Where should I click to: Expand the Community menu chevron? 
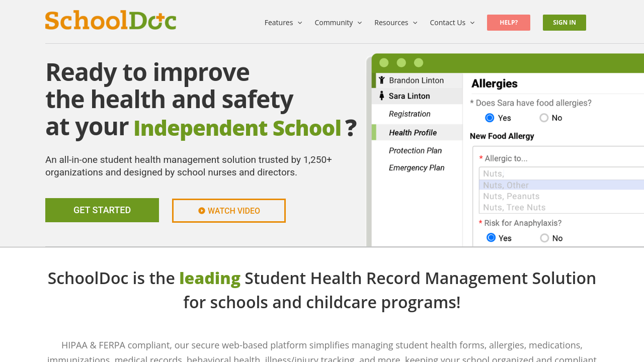point(360,23)
